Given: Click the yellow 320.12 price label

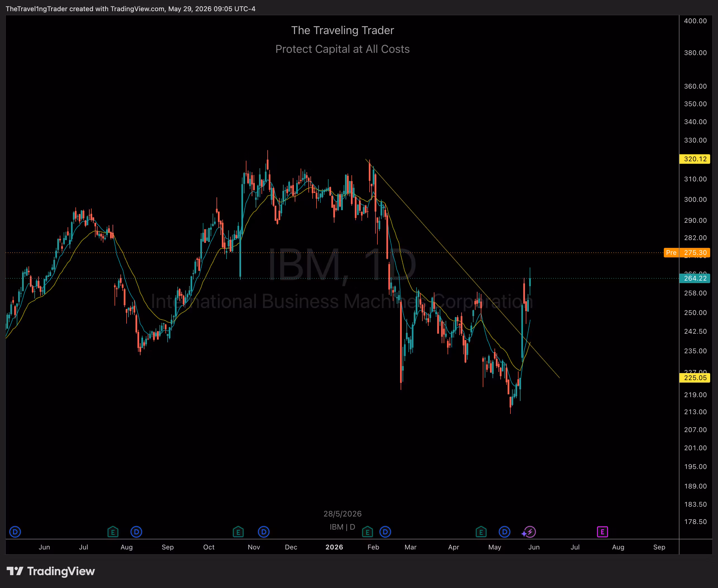Looking at the screenshot, I should [695, 159].
